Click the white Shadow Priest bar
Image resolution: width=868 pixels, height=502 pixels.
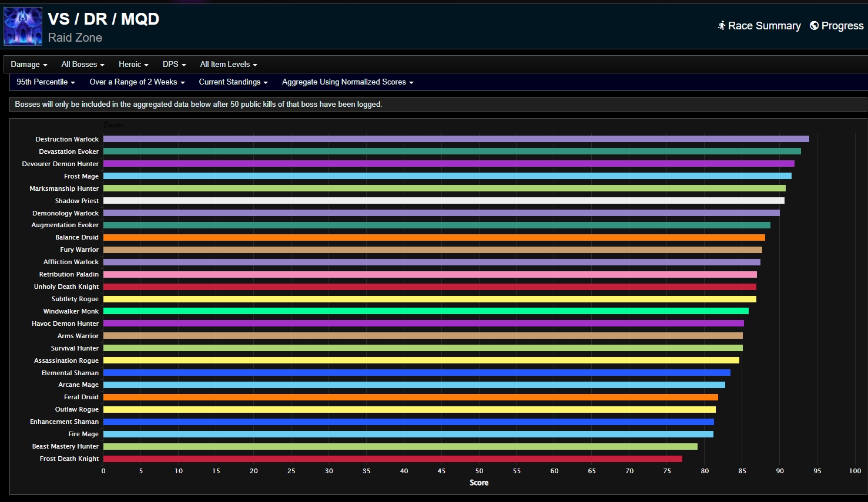[x=444, y=201]
